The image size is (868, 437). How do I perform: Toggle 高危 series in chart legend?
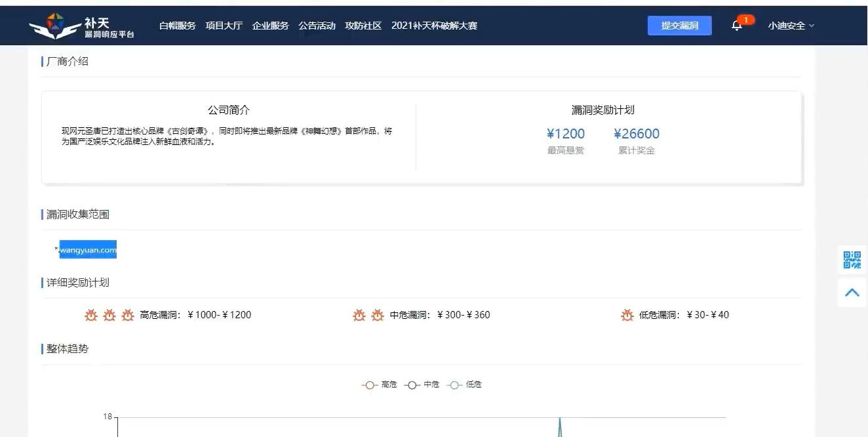click(x=380, y=385)
